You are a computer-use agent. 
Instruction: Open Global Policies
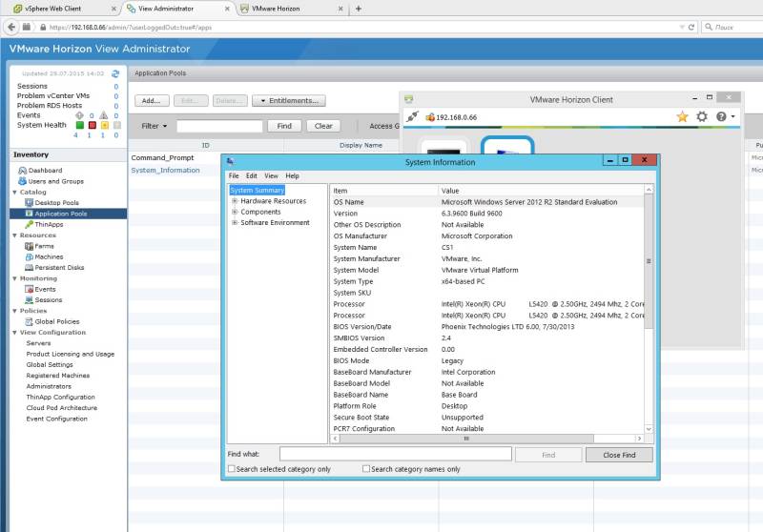[x=57, y=321]
